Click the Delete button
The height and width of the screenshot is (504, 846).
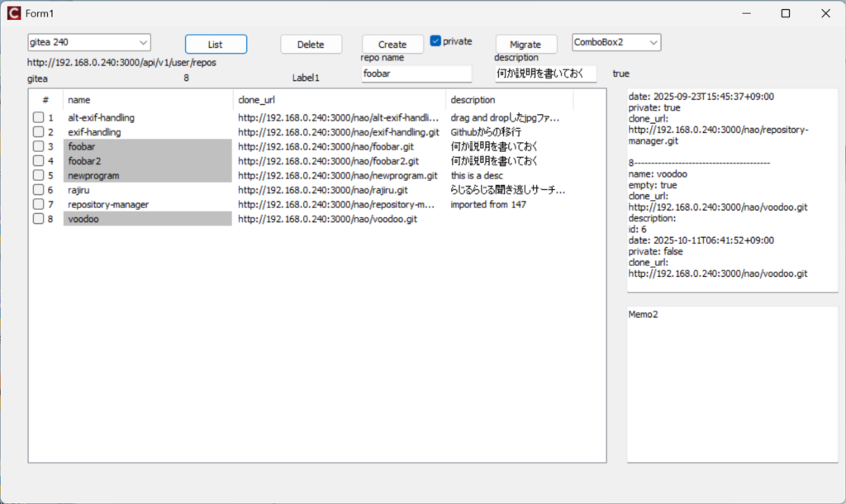click(311, 45)
